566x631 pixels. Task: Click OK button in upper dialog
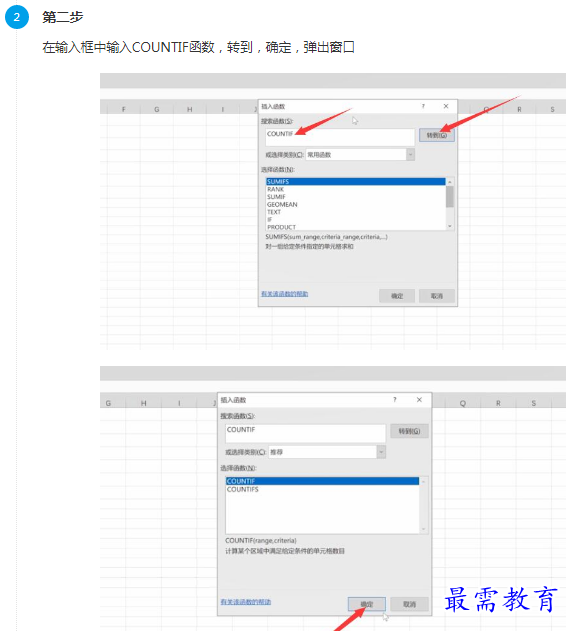click(397, 296)
